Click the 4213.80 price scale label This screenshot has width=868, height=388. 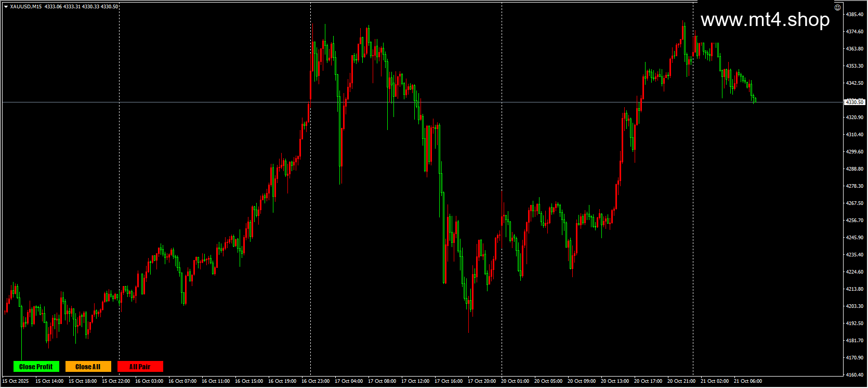pos(855,289)
